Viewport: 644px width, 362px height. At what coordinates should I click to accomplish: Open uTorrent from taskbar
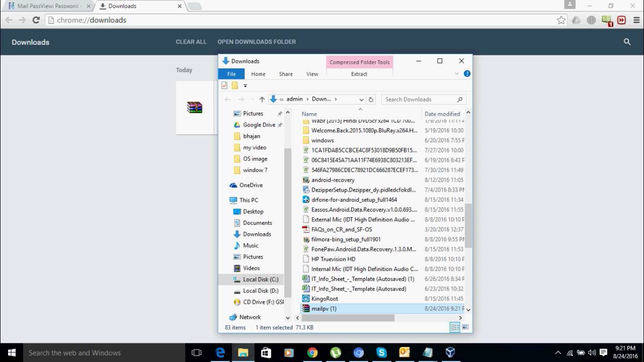pyautogui.click(x=335, y=352)
